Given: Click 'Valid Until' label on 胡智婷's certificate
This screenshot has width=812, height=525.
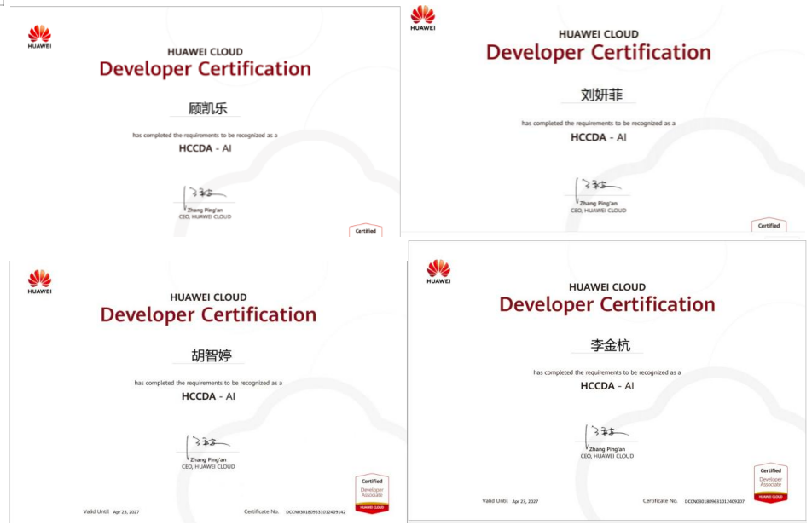Looking at the screenshot, I should pyautogui.click(x=96, y=511).
